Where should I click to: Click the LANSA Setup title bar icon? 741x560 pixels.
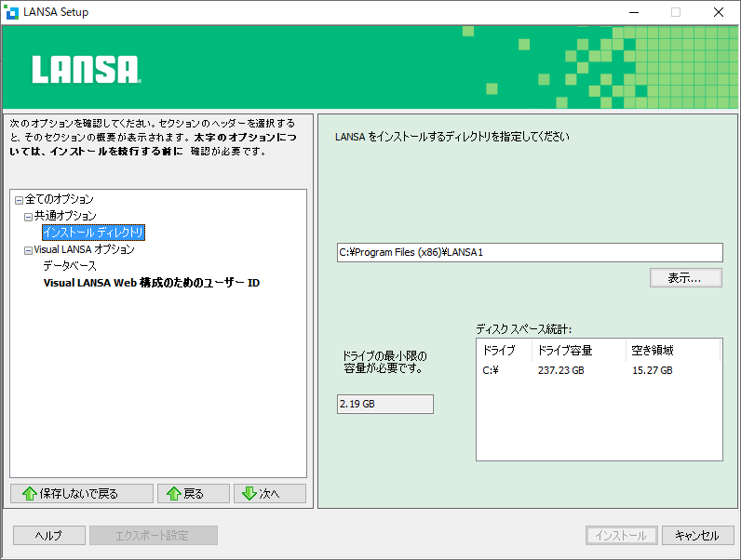pos(11,12)
